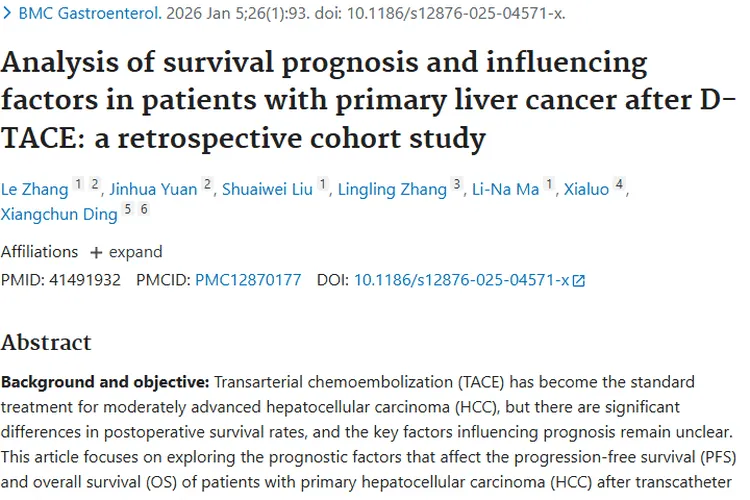The width and height of the screenshot is (750, 500).
Task: Show affiliation 4 next to Xialuo
Action: [x=620, y=185]
